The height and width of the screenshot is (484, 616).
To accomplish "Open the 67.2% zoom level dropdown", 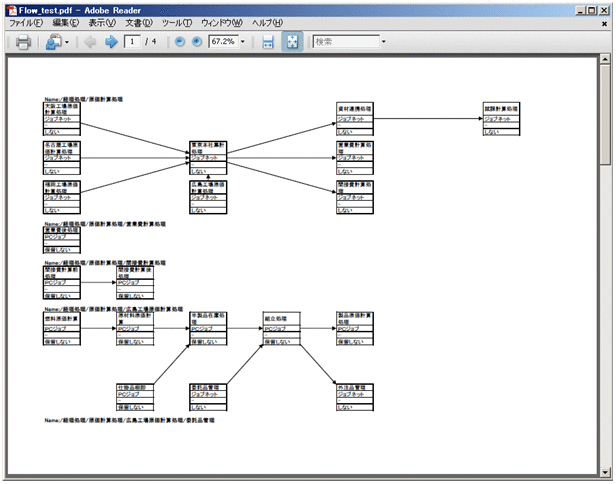I will pyautogui.click(x=243, y=43).
